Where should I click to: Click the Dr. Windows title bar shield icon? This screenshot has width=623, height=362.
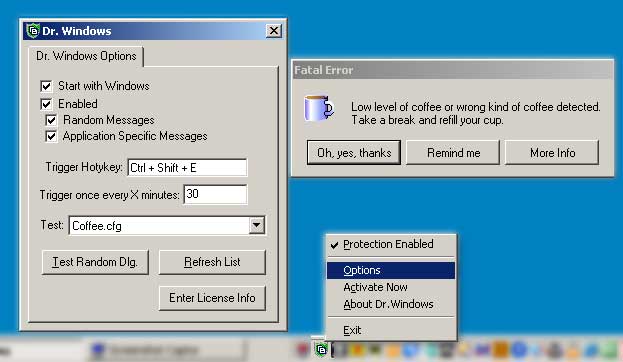tap(33, 31)
